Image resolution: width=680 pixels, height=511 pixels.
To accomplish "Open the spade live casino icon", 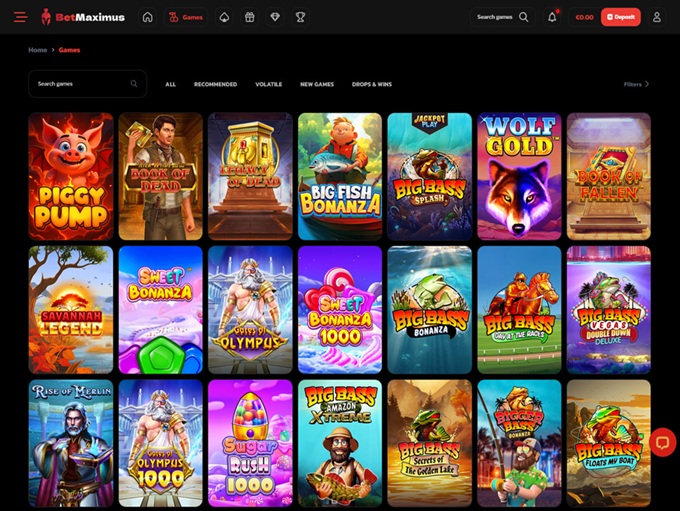I will (x=225, y=17).
